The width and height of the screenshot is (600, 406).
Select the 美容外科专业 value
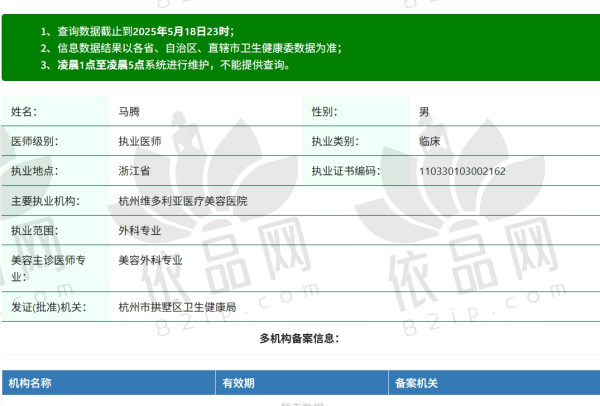(150, 261)
